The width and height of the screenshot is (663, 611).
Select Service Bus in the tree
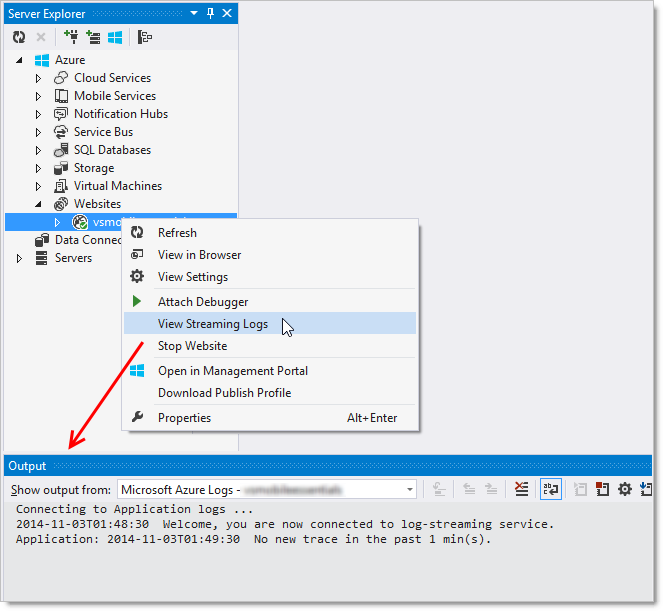click(103, 132)
